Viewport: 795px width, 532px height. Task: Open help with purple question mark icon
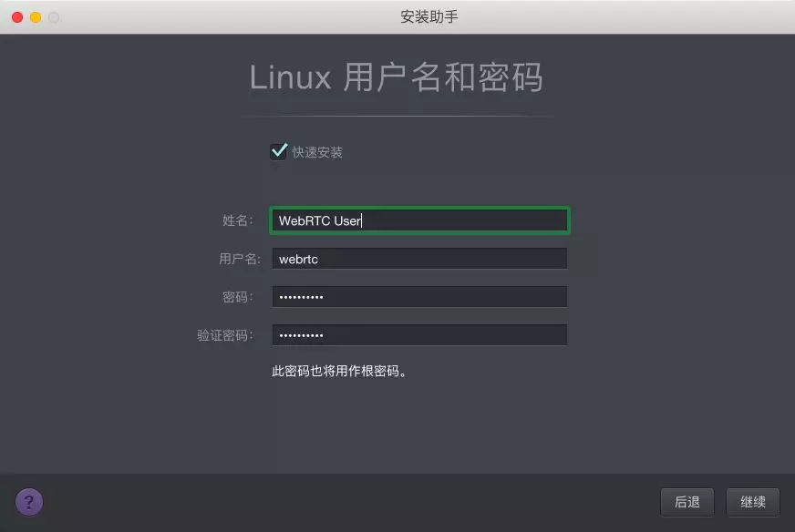coord(29,502)
